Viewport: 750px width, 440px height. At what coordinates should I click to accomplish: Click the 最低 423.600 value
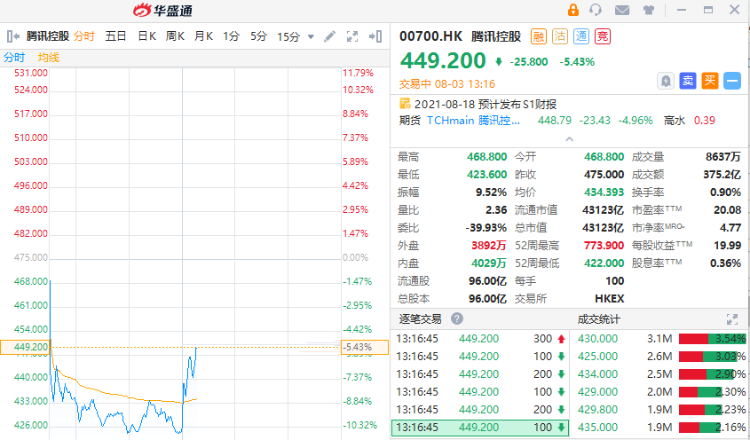coord(486,175)
